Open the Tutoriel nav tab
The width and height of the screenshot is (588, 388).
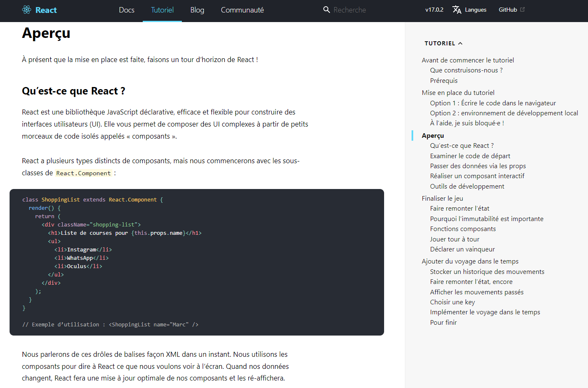(162, 10)
